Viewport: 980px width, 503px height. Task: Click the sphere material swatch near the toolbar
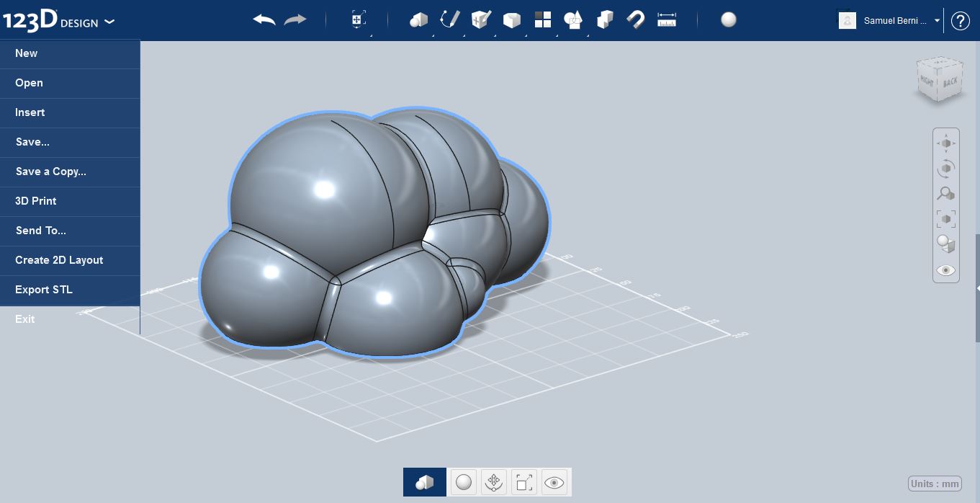point(729,20)
